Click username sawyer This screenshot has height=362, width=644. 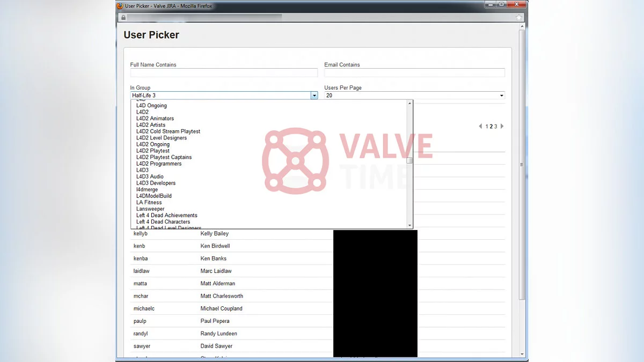pos(142,346)
